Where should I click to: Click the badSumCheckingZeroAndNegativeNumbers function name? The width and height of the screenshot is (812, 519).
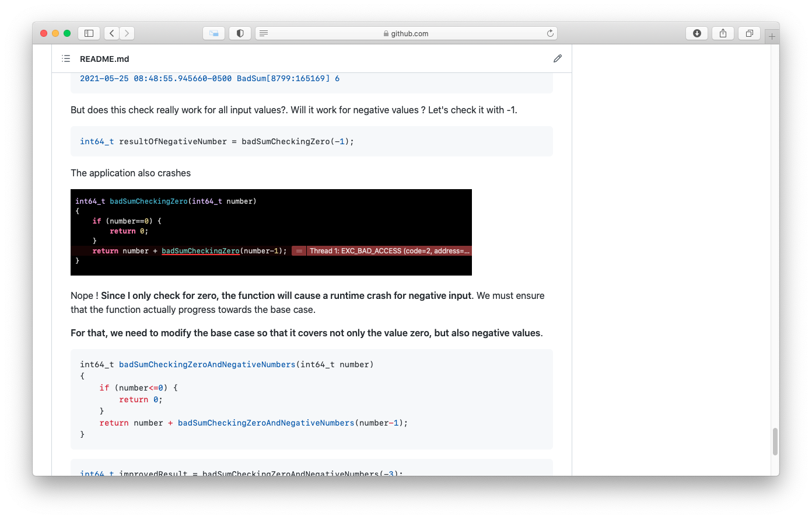(x=207, y=364)
